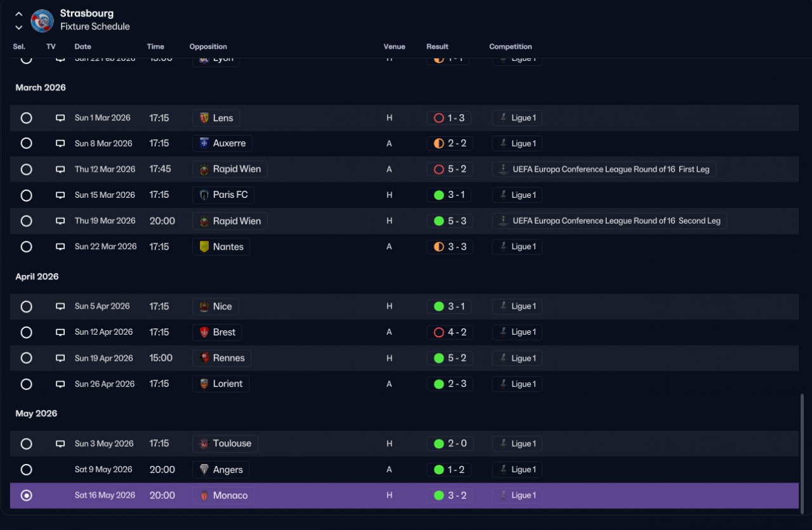Click the vertical scrollbar on the fixture list
This screenshot has height=530, width=812.
(x=802, y=450)
